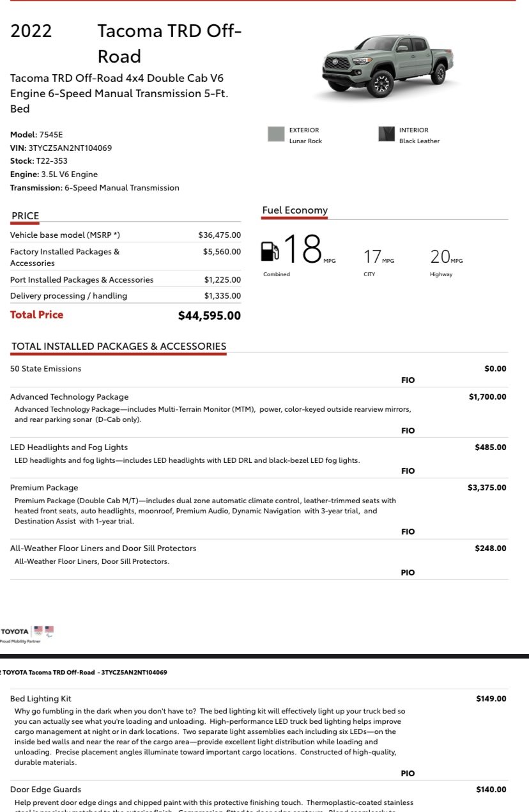Click the $3,375.00 Premium Package price

[x=487, y=488]
